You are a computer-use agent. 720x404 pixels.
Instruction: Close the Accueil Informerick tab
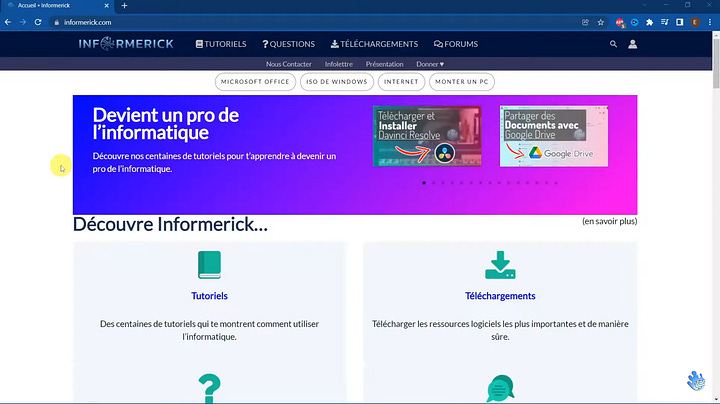[x=107, y=6]
